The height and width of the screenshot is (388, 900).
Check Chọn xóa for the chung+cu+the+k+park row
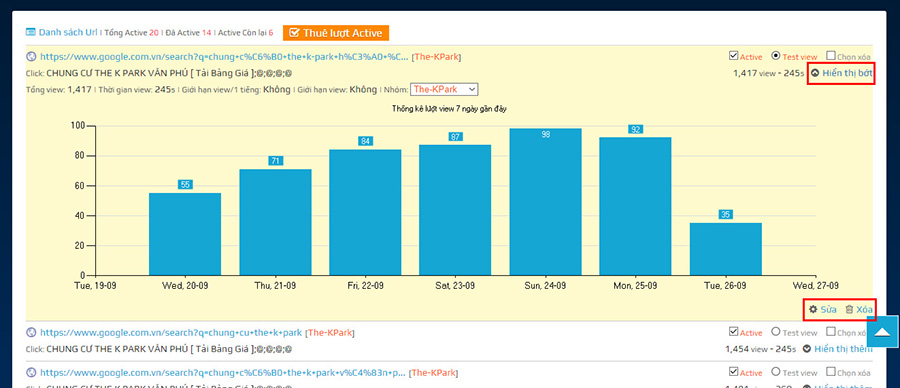[831, 331]
